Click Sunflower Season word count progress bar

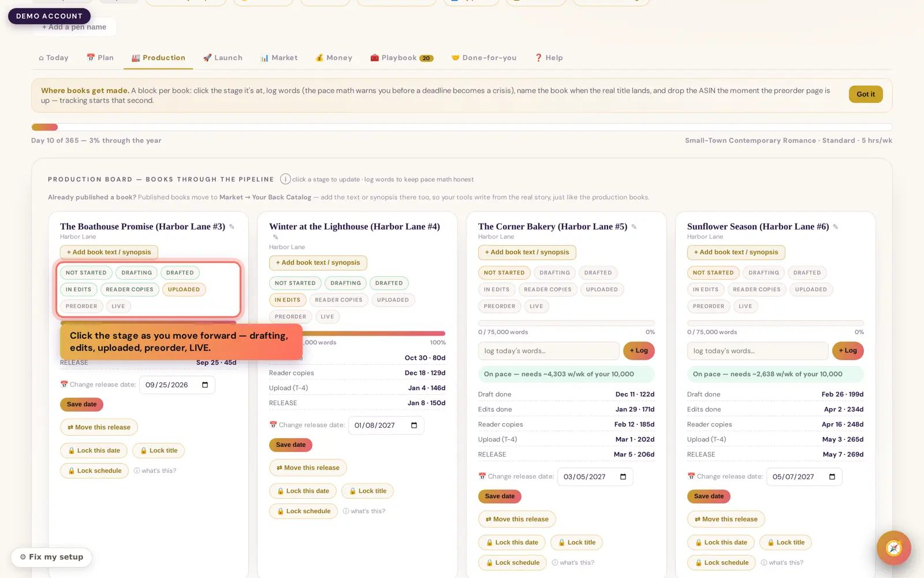coord(776,323)
